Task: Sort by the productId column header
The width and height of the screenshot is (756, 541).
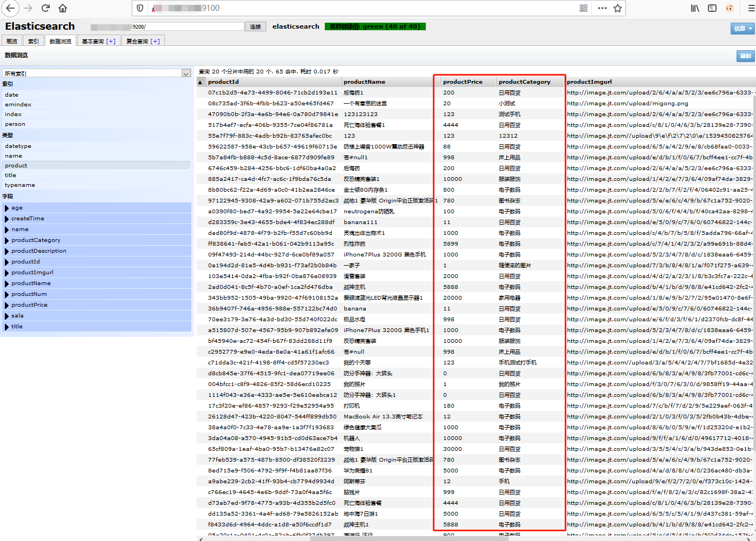Action: pos(273,82)
